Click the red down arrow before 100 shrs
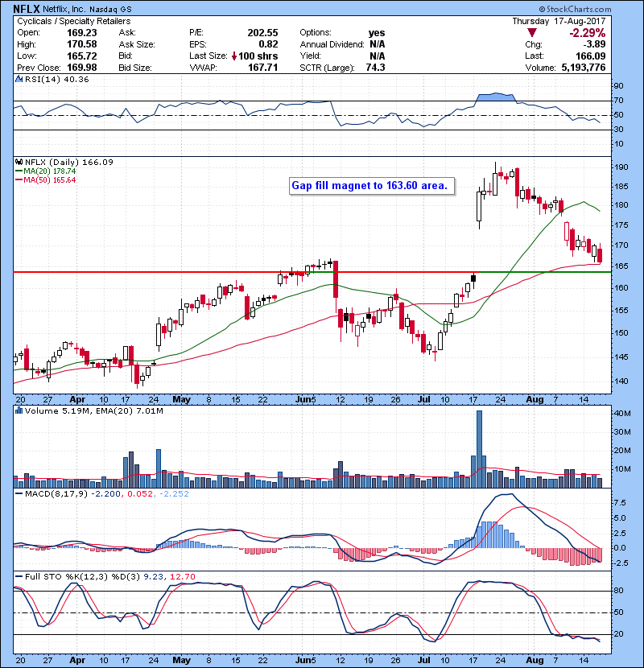The width and height of the screenshot is (644, 668). [x=234, y=56]
